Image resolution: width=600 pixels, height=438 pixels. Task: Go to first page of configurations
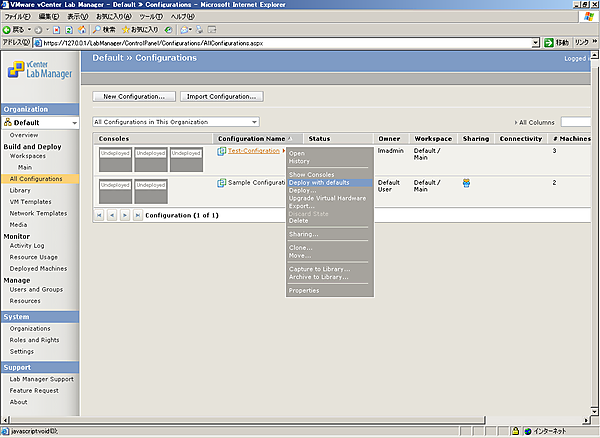tap(99, 215)
